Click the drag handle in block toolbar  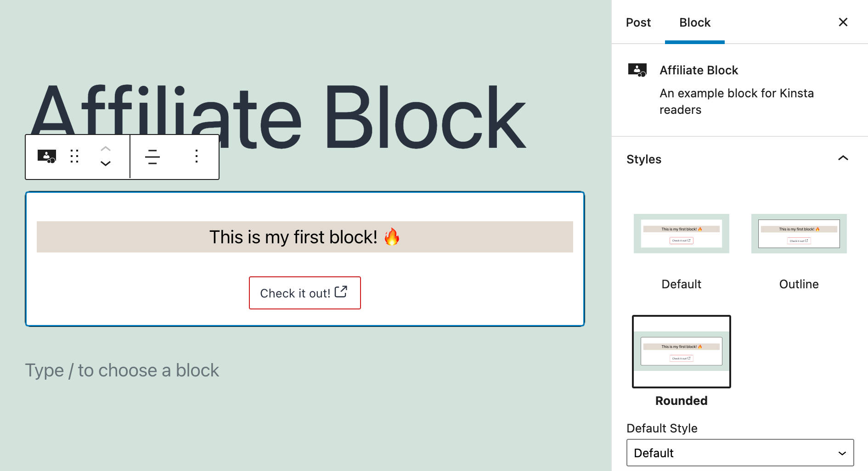coord(74,157)
